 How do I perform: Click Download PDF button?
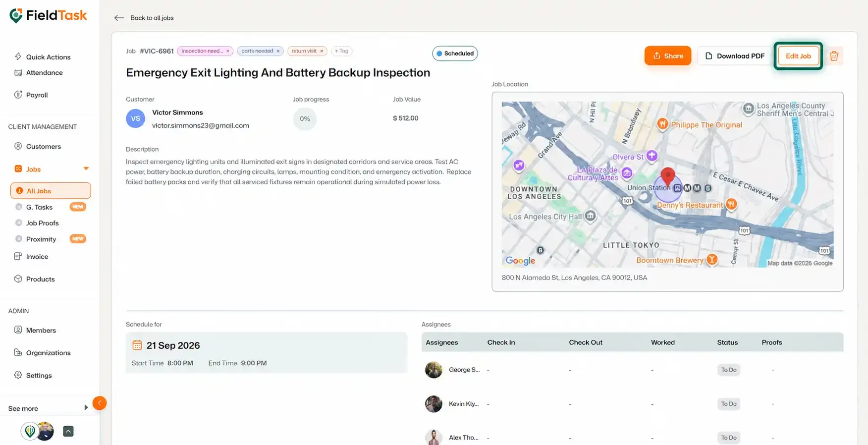pos(734,56)
